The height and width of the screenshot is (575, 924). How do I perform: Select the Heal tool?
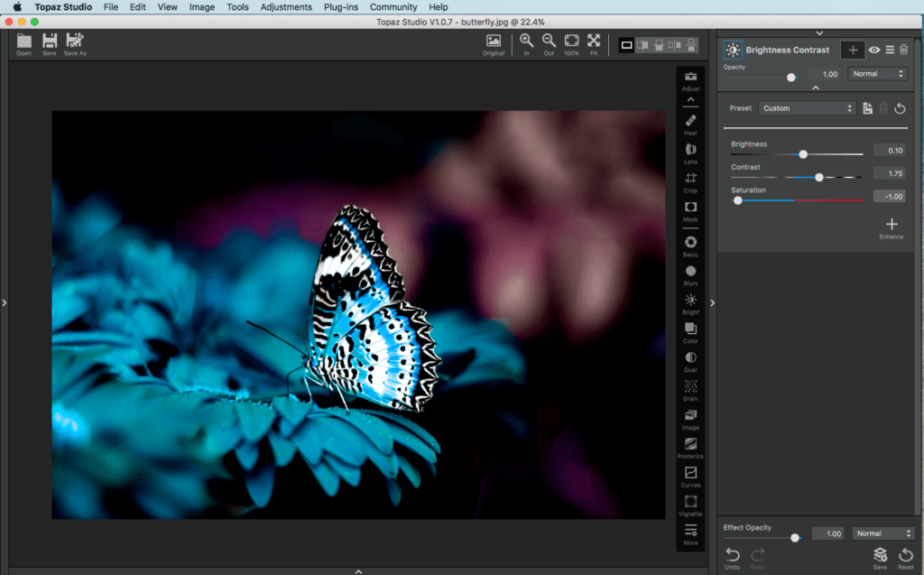click(x=690, y=125)
